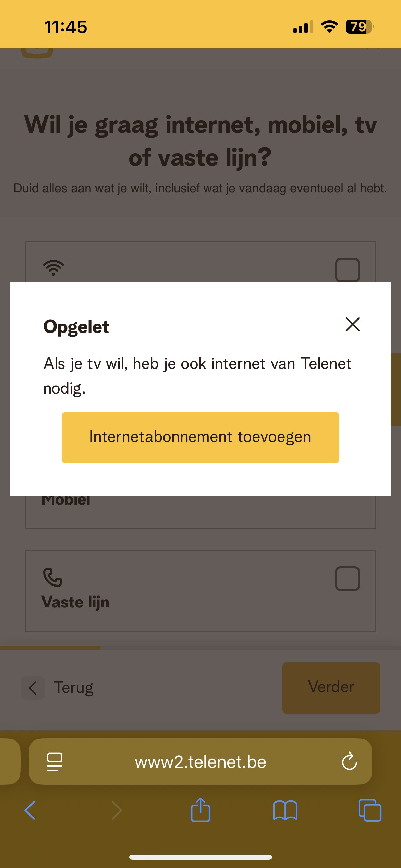Tap the Terug back chevron
Image resolution: width=401 pixels, height=868 pixels.
click(33, 688)
